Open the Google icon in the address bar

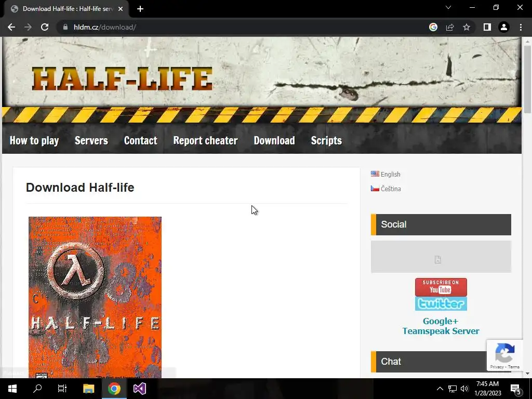(x=433, y=27)
